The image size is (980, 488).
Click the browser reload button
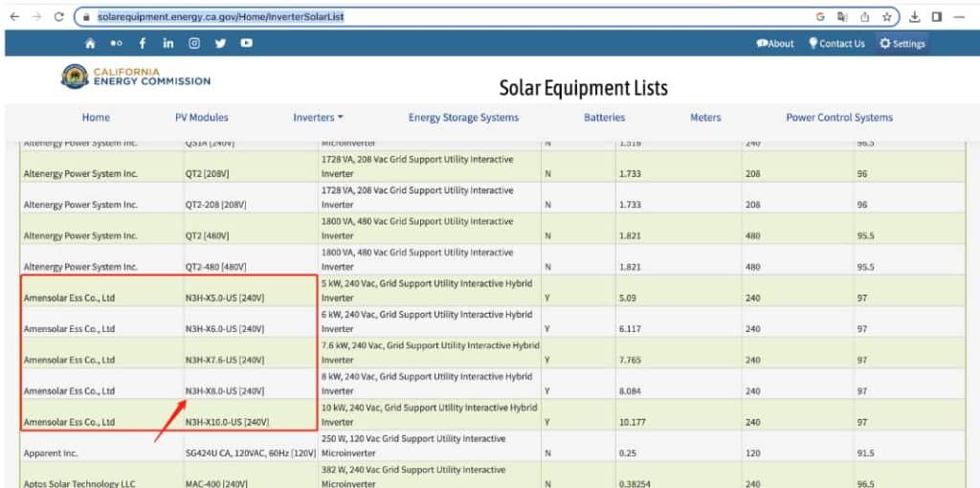(x=59, y=16)
